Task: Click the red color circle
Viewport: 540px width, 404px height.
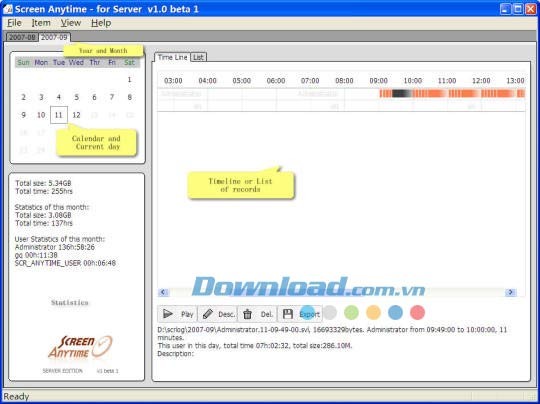Action: coord(417,313)
